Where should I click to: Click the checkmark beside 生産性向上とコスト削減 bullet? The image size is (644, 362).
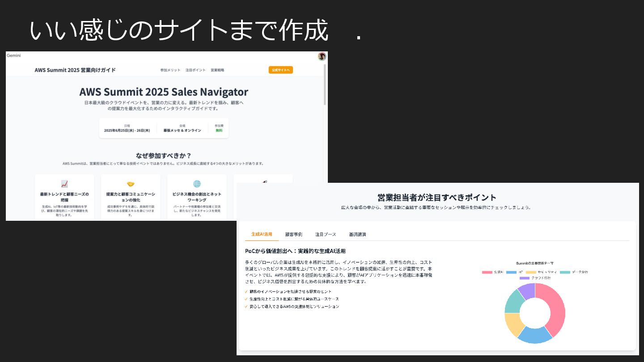(x=246, y=299)
